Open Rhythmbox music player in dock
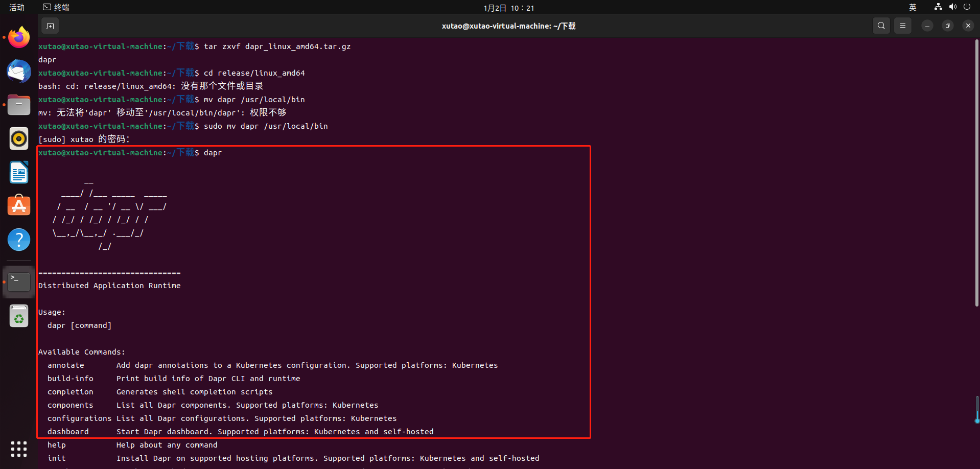Screen dimensions: 980x469 tap(19, 138)
